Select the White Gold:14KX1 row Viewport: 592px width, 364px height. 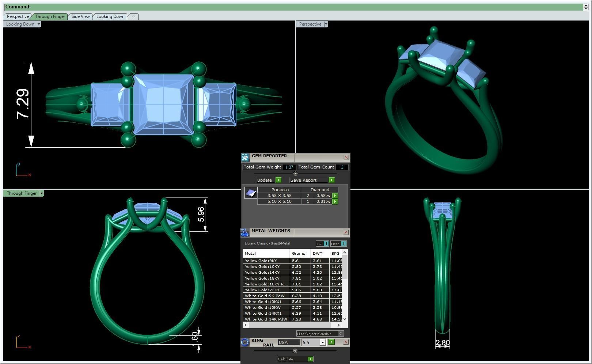(293, 313)
